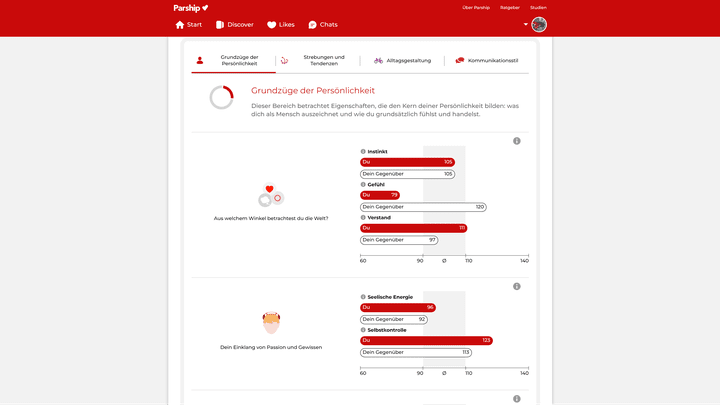The image size is (720, 405).
Task: Click the info icon beside Selbstkontrolle
Action: [363, 329]
